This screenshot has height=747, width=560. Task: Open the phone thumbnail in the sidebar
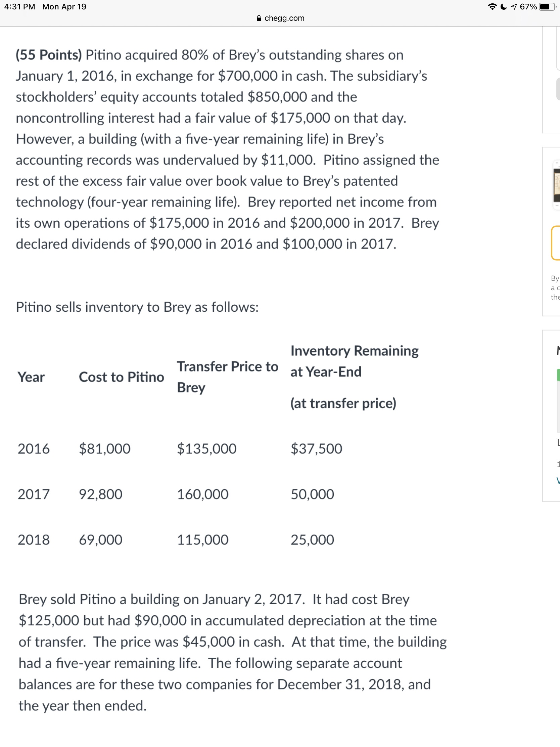coord(556,185)
